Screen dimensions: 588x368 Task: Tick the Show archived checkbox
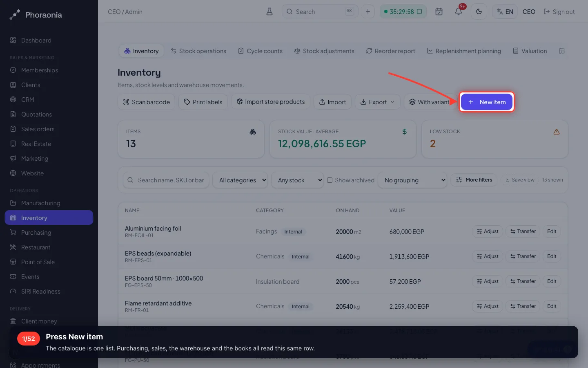click(330, 180)
